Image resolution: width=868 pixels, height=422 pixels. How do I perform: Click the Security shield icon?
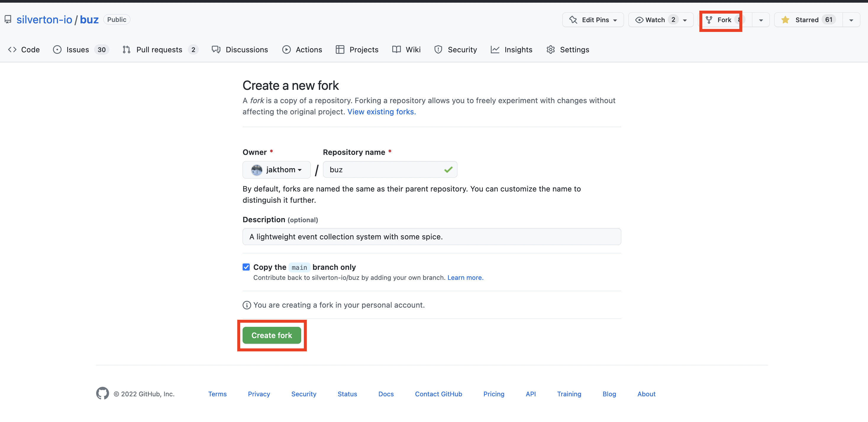(438, 49)
